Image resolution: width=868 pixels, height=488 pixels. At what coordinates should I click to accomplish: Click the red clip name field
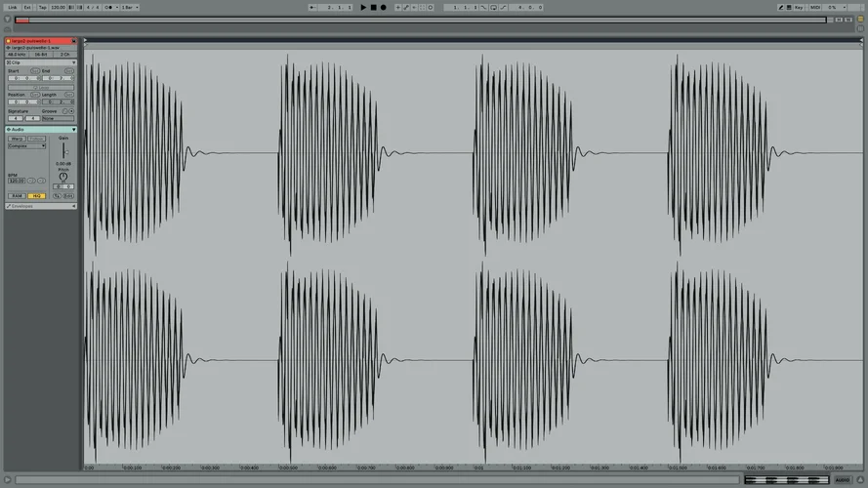point(40,41)
